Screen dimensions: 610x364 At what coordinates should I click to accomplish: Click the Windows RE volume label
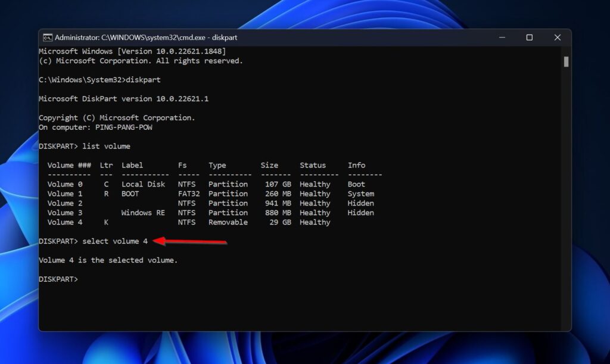pos(143,213)
